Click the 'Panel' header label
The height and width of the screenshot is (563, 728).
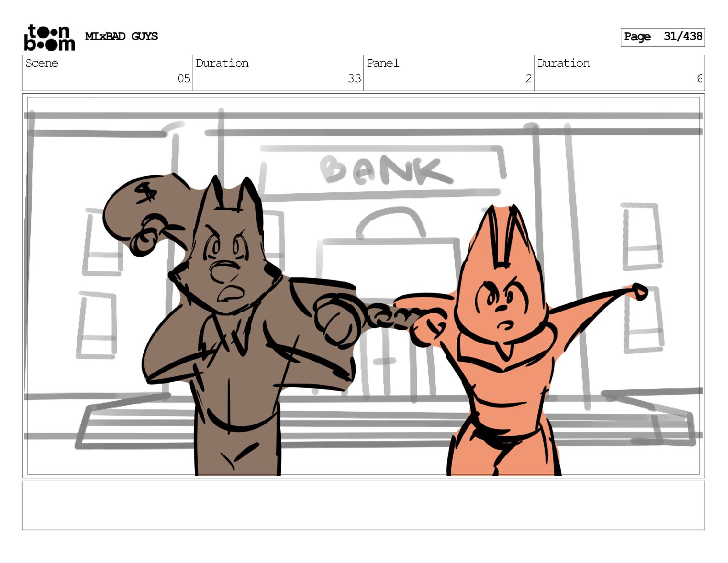[x=383, y=63]
